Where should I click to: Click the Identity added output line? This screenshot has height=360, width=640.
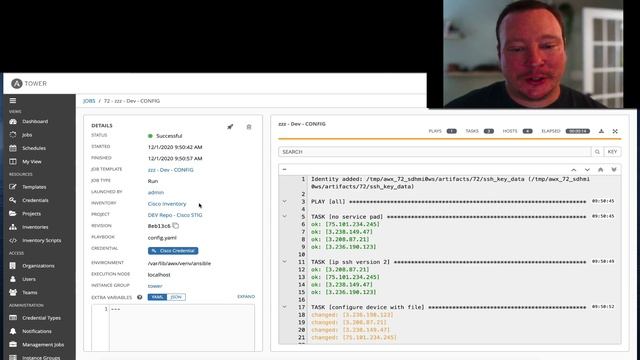tap(450, 183)
